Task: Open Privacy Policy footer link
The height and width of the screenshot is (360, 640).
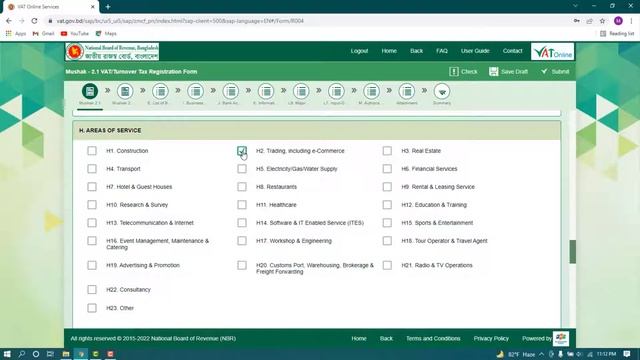Action: pos(491,338)
